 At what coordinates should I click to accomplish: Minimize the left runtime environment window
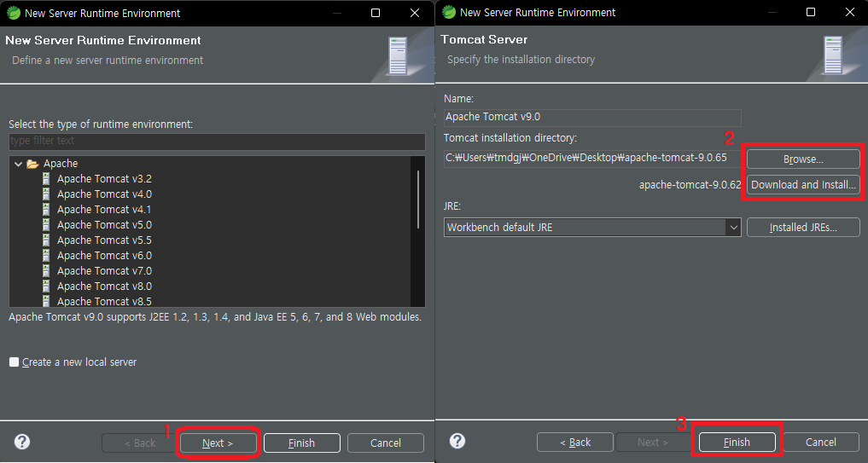pyautogui.click(x=336, y=13)
